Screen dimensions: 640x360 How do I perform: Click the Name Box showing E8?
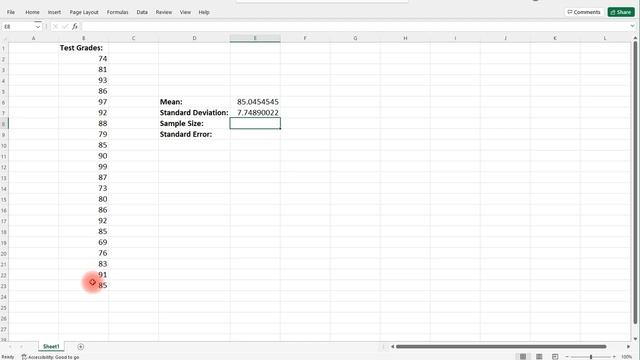[18, 27]
